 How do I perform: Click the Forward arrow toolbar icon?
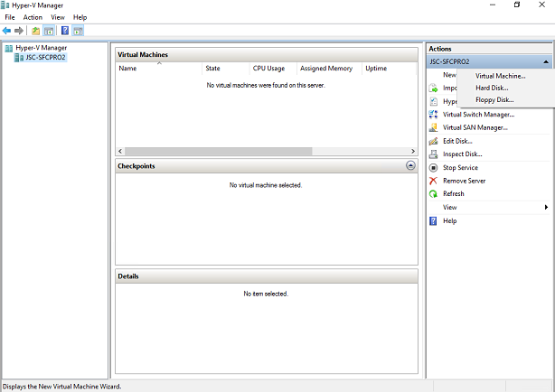click(x=19, y=31)
